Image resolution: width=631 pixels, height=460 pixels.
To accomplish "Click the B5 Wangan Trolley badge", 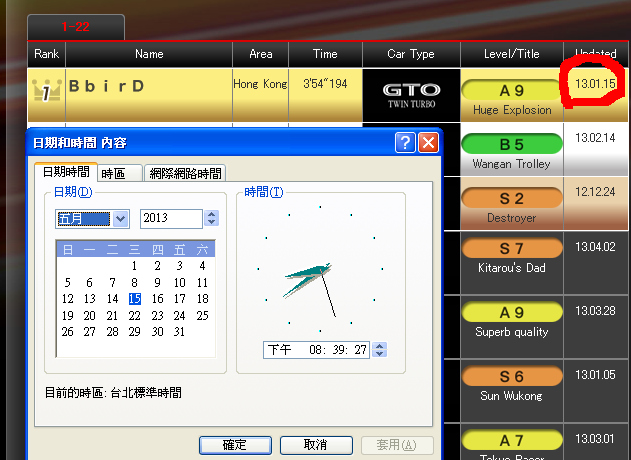I will (511, 145).
